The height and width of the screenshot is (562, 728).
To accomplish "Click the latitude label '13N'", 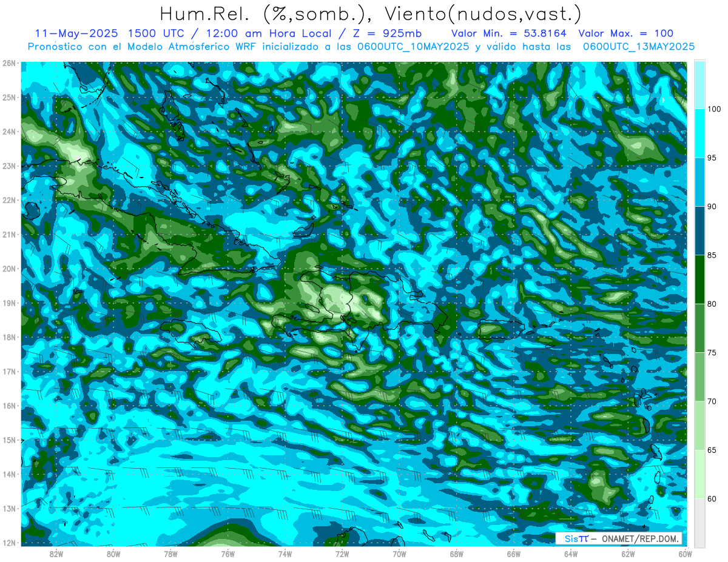I will 9,508.
